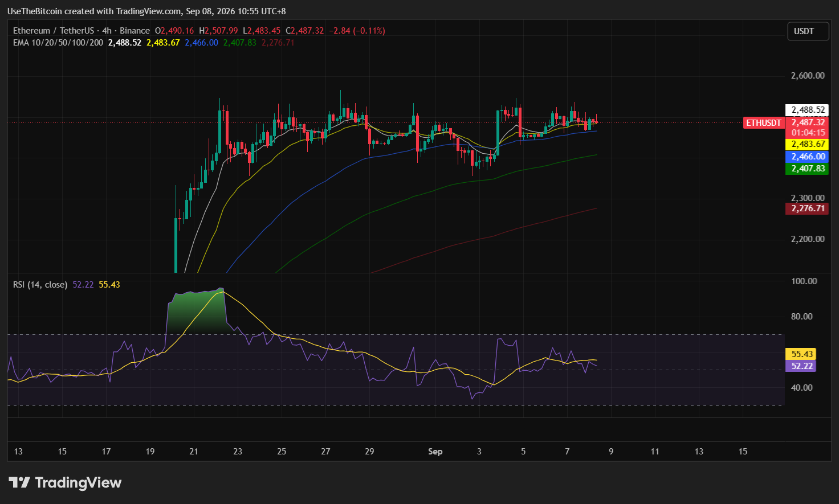
Task: Click the green 2,407.83 price axis tag
Action: [x=808, y=169]
